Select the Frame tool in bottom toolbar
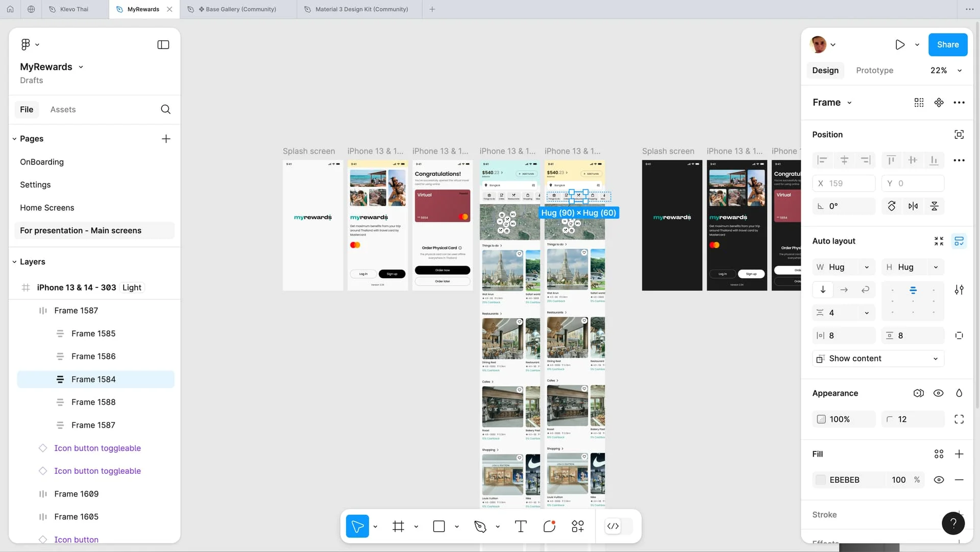 398,526
